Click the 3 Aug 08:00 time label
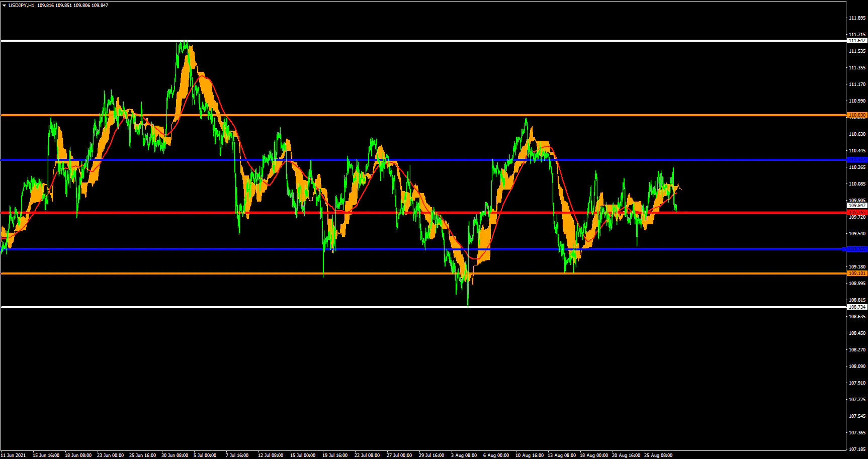Screen dimensions: 868x459 tap(464, 455)
